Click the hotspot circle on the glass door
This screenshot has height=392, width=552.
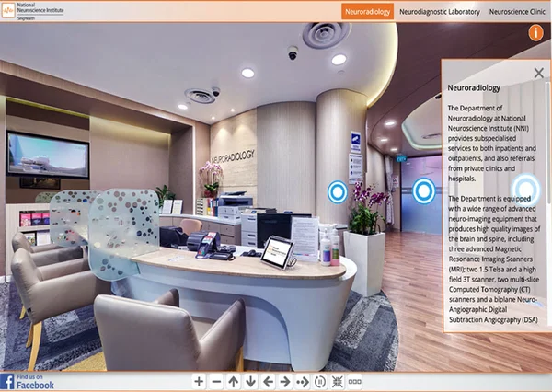tap(423, 190)
